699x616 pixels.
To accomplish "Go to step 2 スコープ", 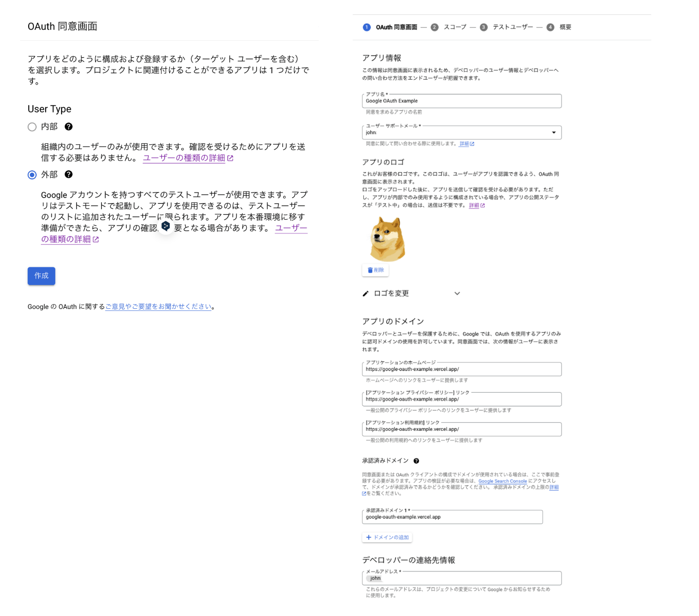I will point(449,27).
